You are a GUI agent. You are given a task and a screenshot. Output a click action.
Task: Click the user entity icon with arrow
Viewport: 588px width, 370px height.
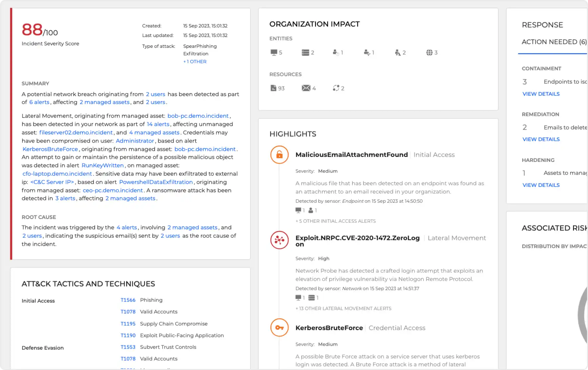click(x=367, y=53)
